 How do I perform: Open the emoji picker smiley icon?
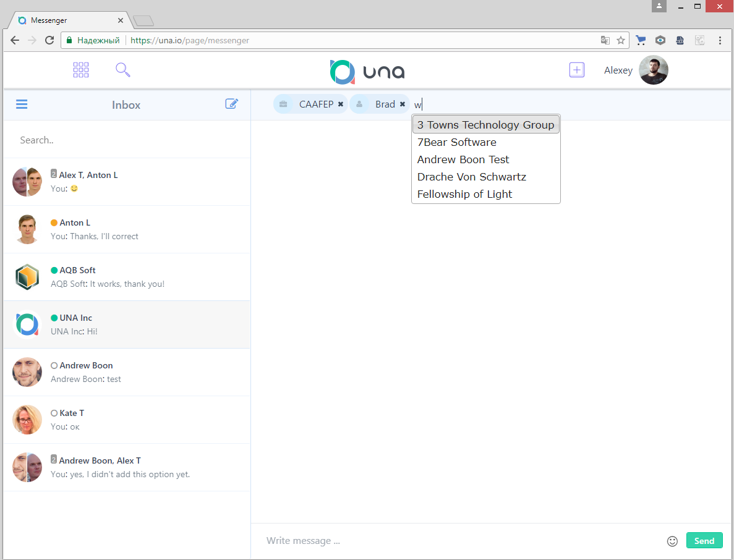[672, 541]
